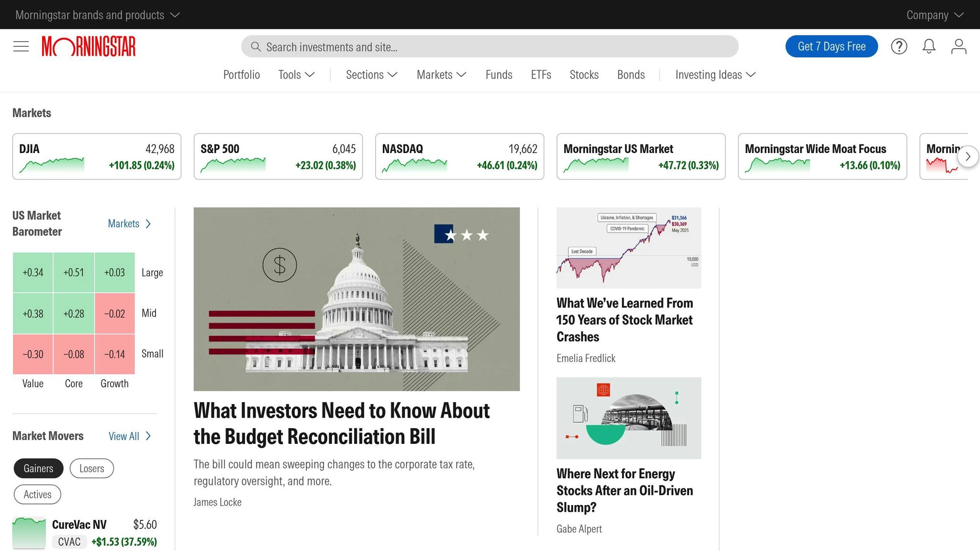Click Mid Value +0.38 barometer cell
Screen dimensions: 980x551
[x=33, y=313]
